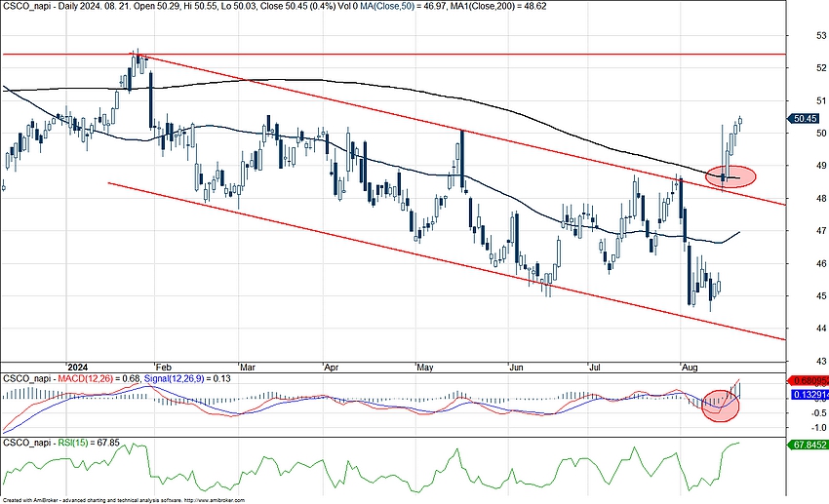Click the 45 price axis label
829x504 pixels.
[x=821, y=295]
